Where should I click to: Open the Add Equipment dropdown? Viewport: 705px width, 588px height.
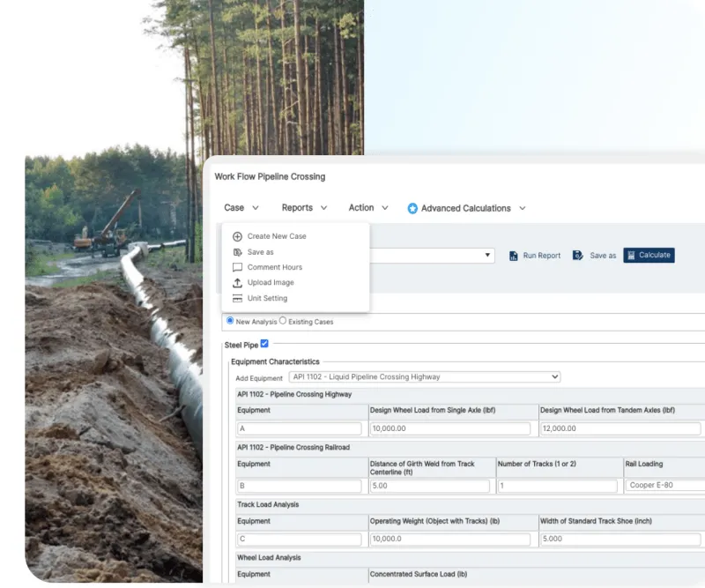coord(425,377)
